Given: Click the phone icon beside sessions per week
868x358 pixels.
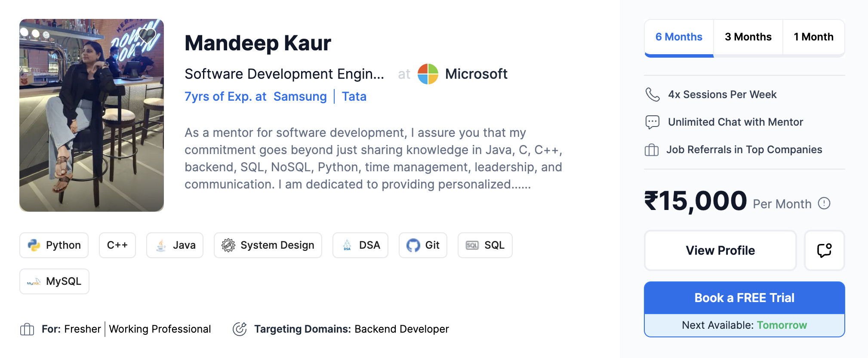Looking at the screenshot, I should [x=653, y=95].
